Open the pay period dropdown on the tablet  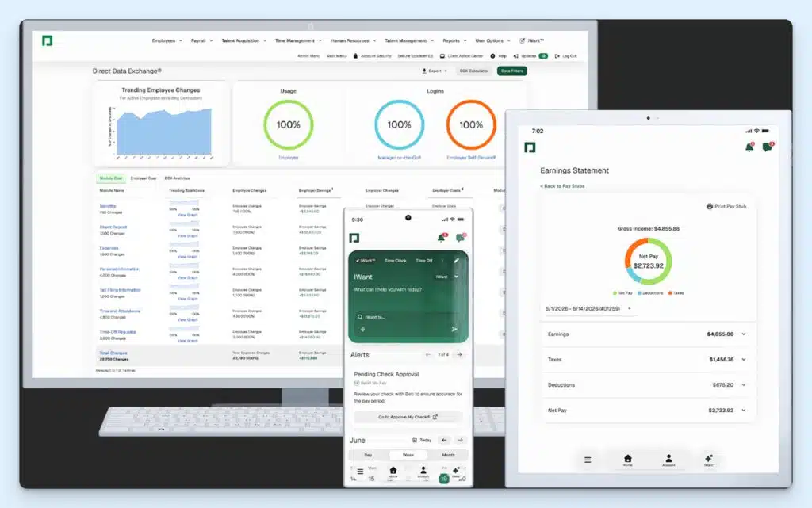pos(588,309)
